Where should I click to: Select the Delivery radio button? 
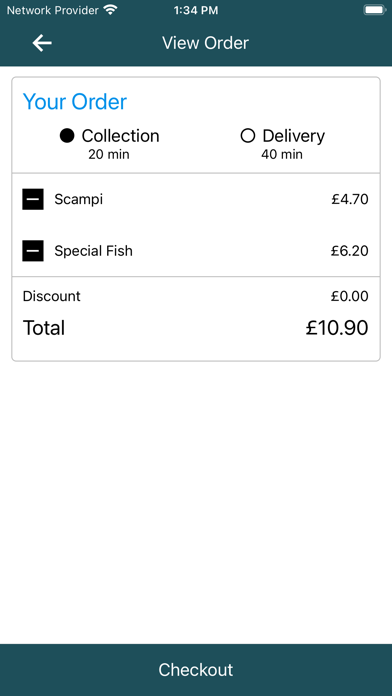[x=248, y=136]
